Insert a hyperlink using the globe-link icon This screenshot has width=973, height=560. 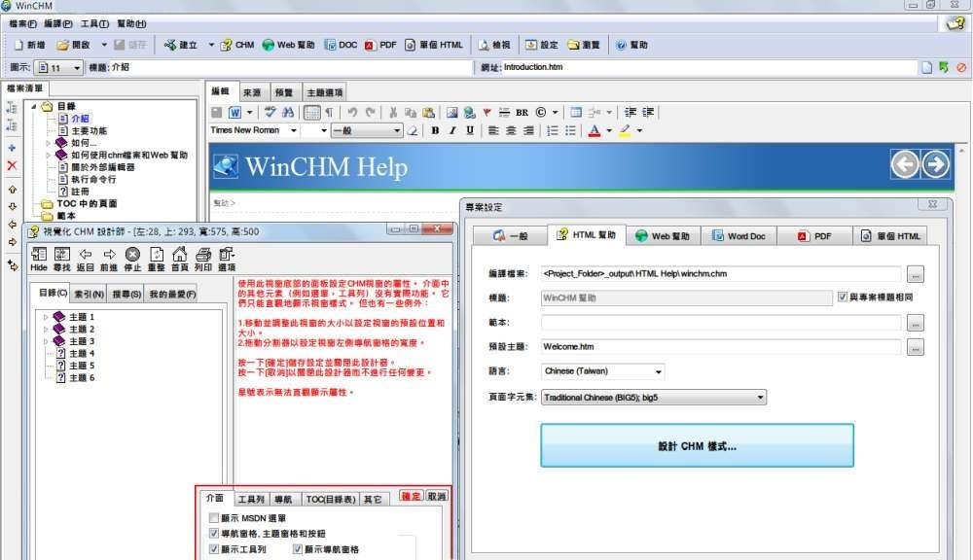click(x=470, y=112)
